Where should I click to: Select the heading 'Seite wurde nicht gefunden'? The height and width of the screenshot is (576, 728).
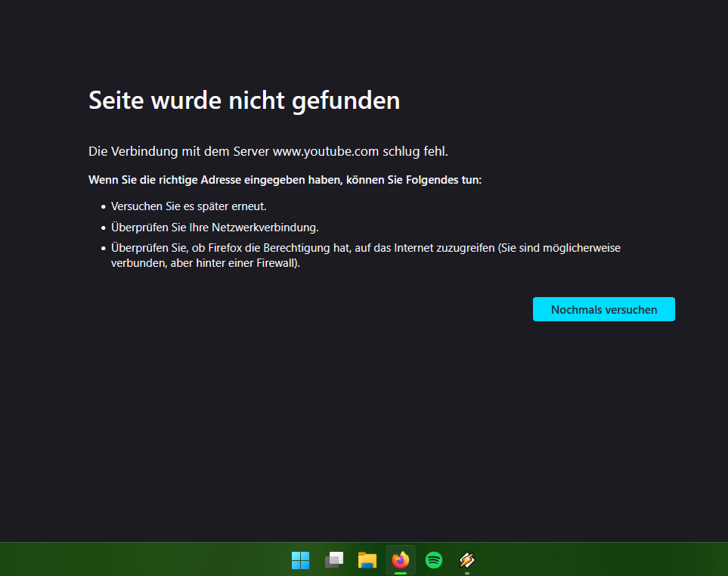pos(244,101)
